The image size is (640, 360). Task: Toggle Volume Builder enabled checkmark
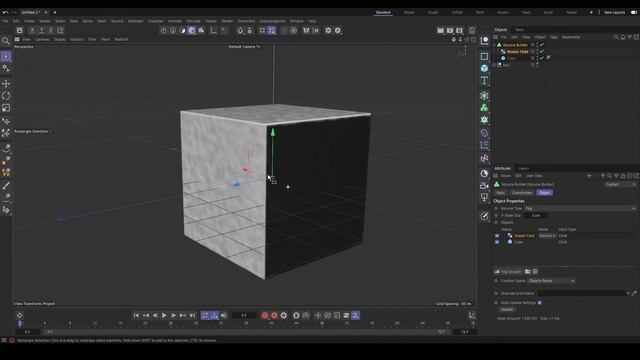coord(542,45)
